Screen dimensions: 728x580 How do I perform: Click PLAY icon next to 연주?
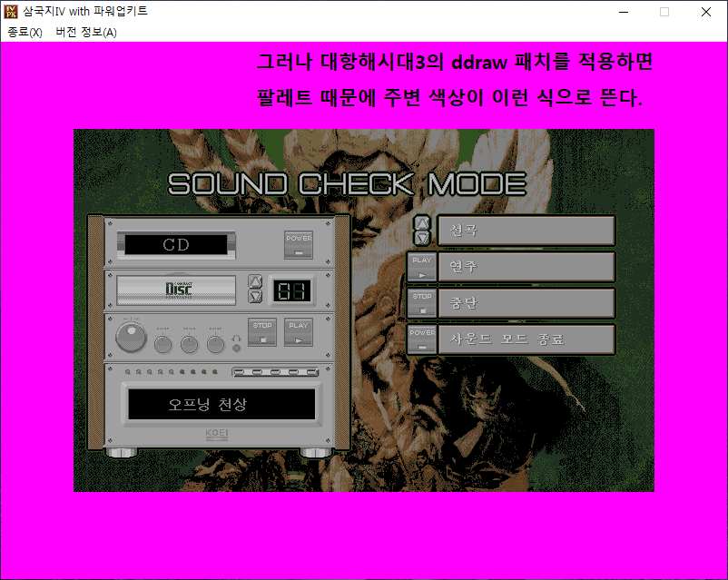pos(421,267)
